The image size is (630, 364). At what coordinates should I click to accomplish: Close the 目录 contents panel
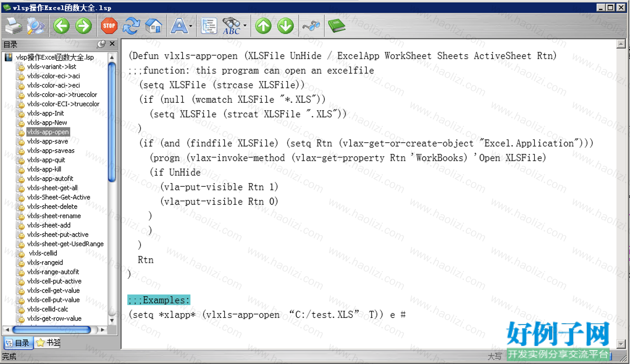pyautogui.click(x=112, y=44)
